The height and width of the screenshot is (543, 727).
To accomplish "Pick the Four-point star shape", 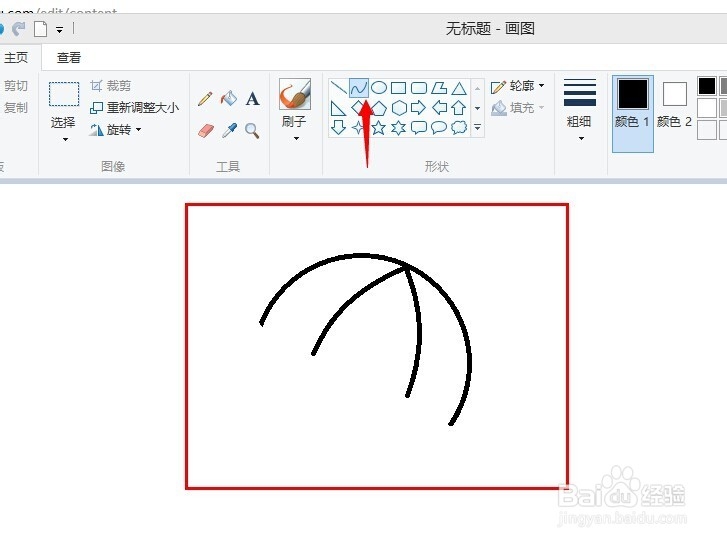I will [358, 127].
